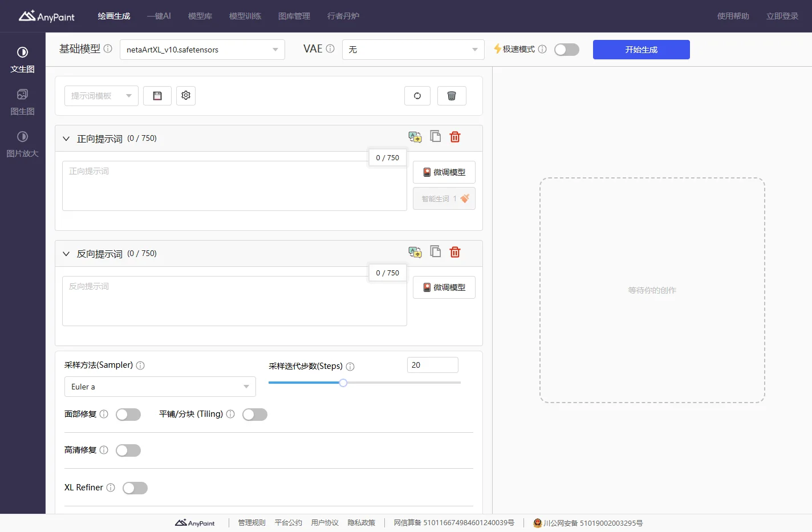Show info for 采样方法(Sampler)
Viewport: 812px width, 532px height.
click(140, 366)
